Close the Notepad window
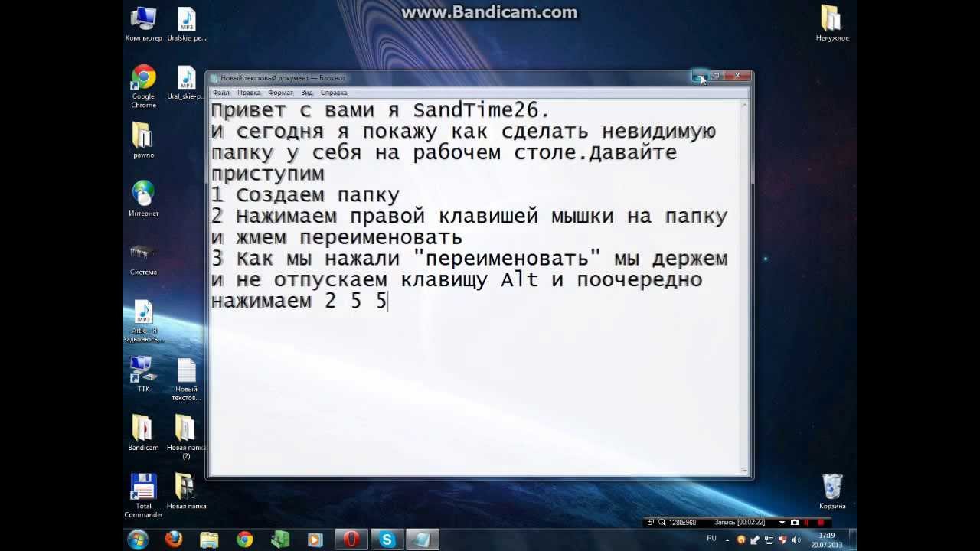Screen dimensions: 980x551 [738, 76]
